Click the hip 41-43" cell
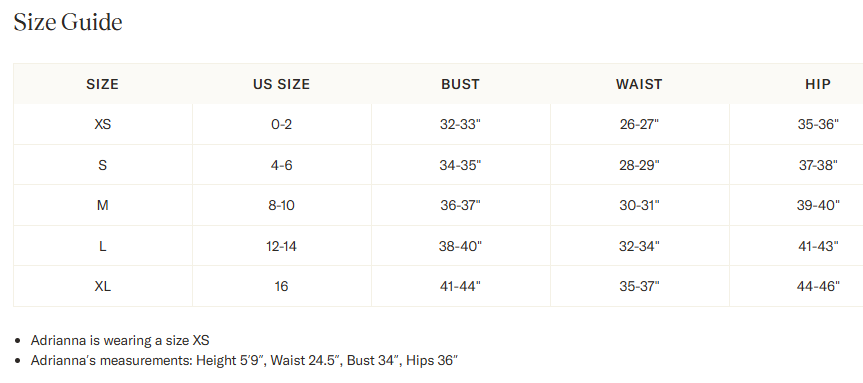Viewport: 863px width, 383px height. [x=818, y=246]
